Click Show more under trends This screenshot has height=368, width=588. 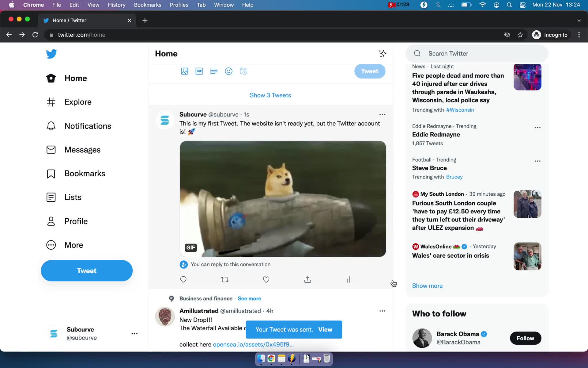pyautogui.click(x=427, y=286)
